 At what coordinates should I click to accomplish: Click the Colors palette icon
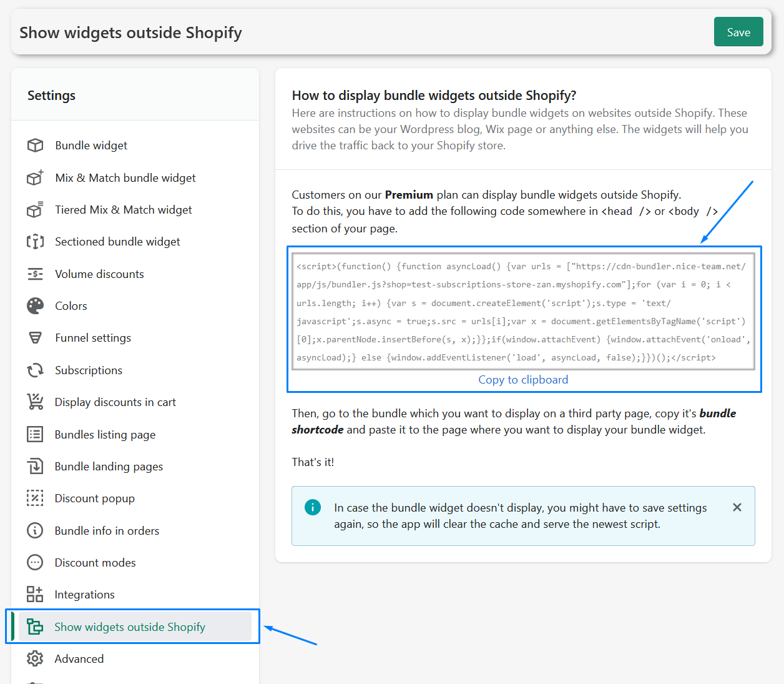tap(35, 306)
